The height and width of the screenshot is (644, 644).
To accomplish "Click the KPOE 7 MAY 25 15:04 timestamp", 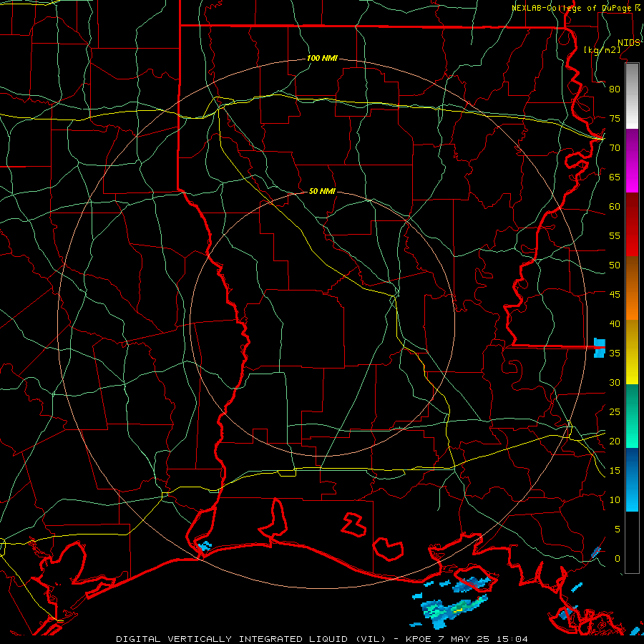I will (466, 639).
